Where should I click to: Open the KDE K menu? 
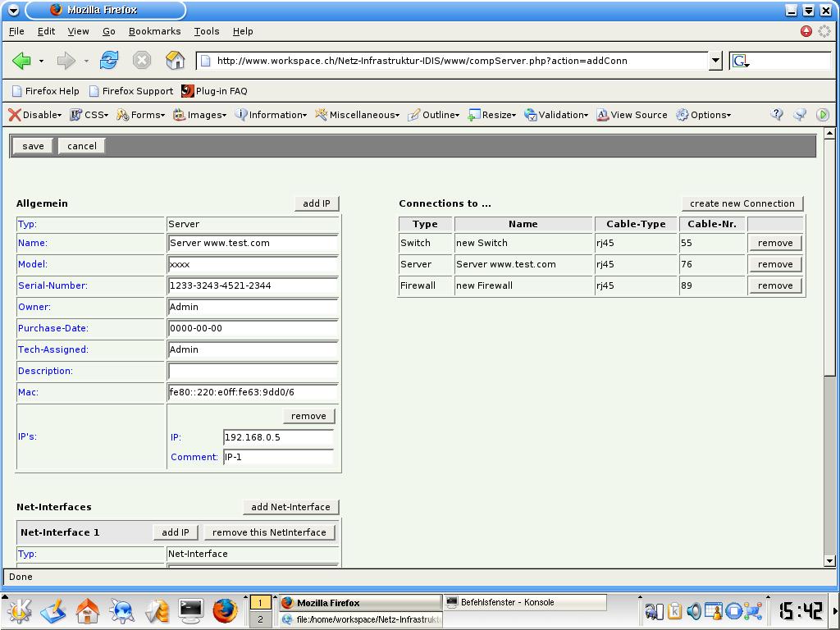20,611
